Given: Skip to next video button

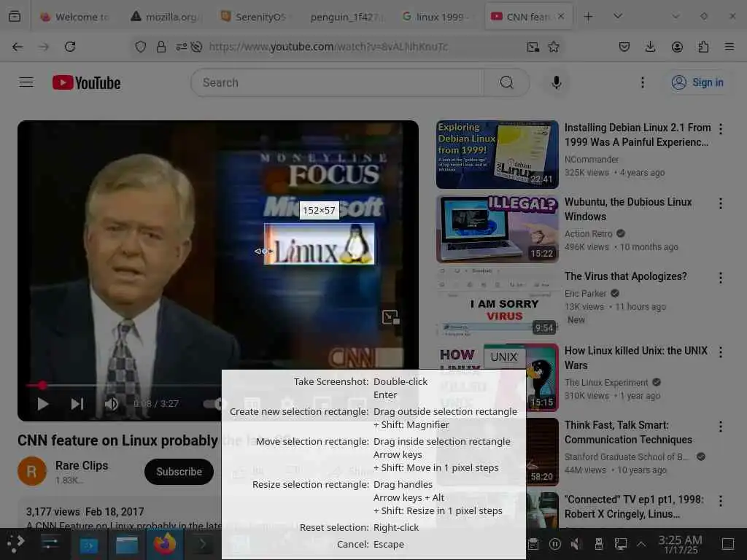Looking at the screenshot, I should pyautogui.click(x=77, y=404).
